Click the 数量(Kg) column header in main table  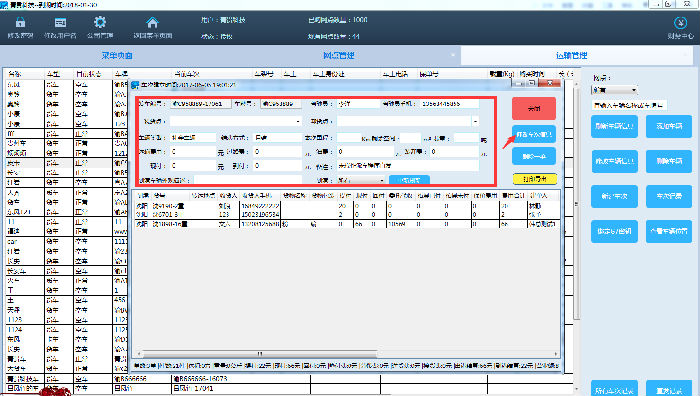point(501,74)
